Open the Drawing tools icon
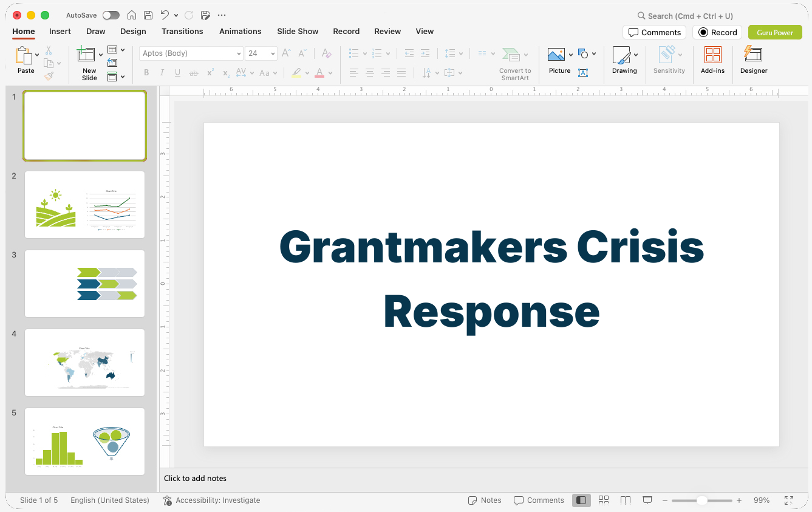 pyautogui.click(x=621, y=55)
